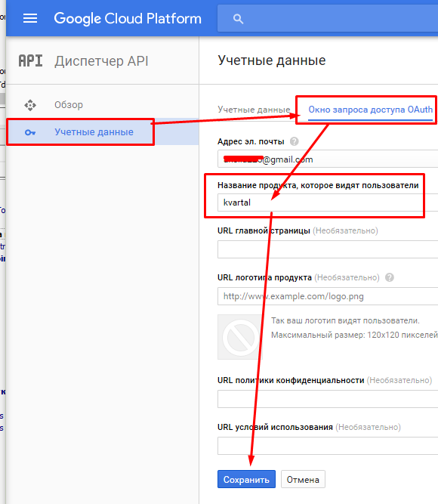Open the hamburger navigation menu
This screenshot has width=438, height=504.
coord(30,18)
